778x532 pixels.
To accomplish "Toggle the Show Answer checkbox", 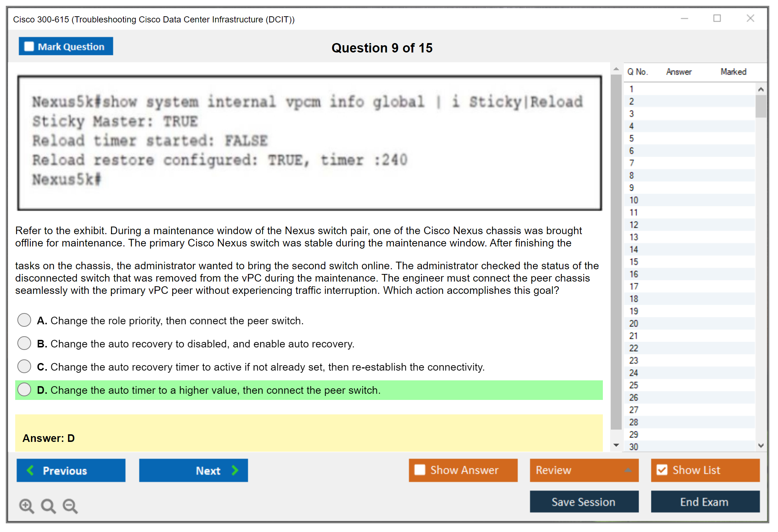I will click(x=420, y=470).
